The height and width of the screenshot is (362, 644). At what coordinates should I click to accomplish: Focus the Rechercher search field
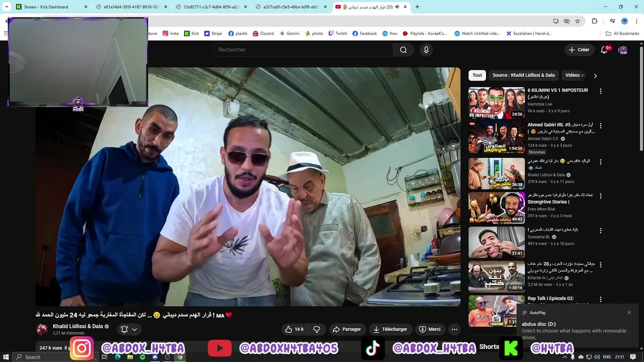click(x=303, y=50)
